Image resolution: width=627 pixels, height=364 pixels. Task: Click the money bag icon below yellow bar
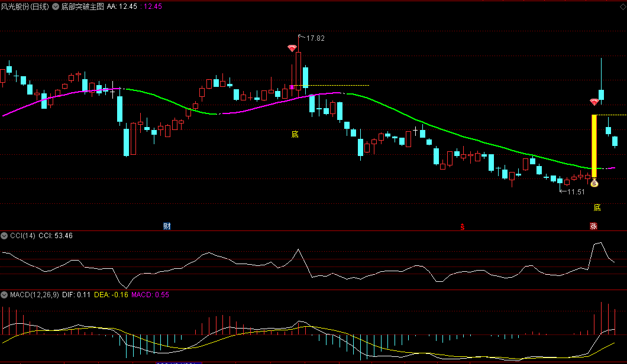click(x=594, y=183)
